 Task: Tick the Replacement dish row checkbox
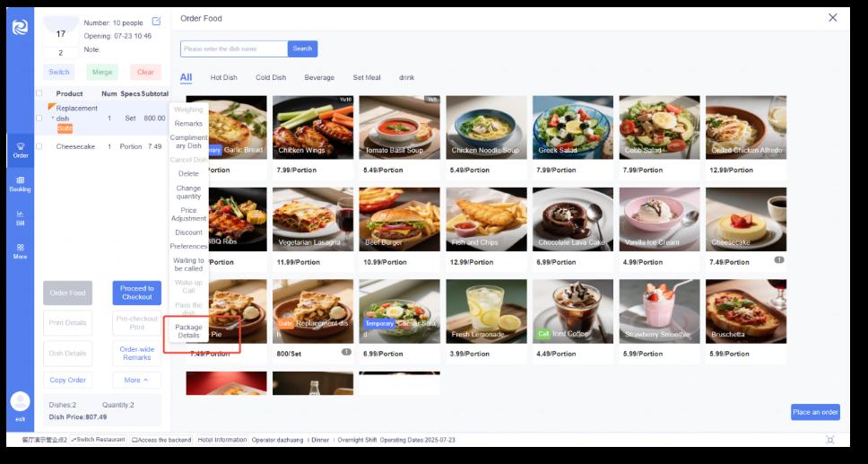pyautogui.click(x=39, y=118)
